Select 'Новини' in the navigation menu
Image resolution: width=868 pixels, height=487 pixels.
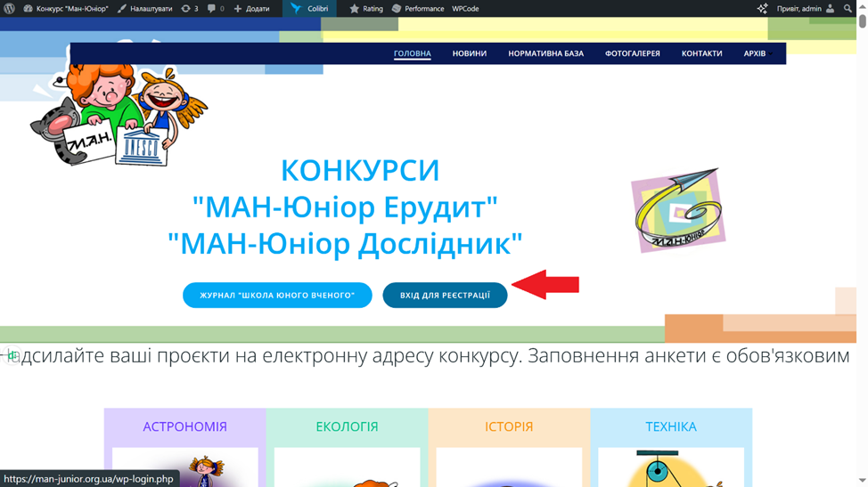pyautogui.click(x=469, y=53)
